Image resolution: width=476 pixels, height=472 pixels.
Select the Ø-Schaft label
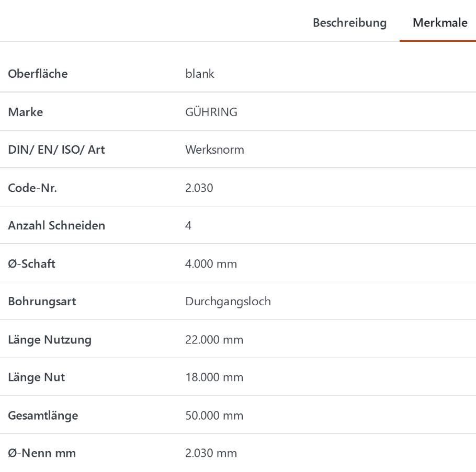31,263
